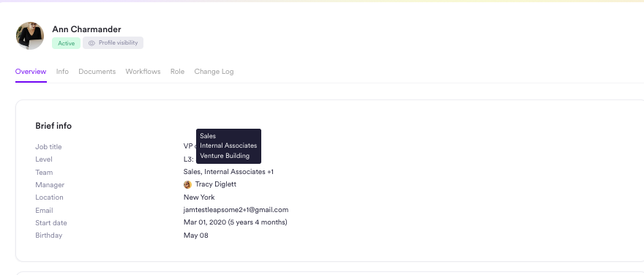
Task: Click the Sales, Internal Associates team value
Action: point(224,172)
